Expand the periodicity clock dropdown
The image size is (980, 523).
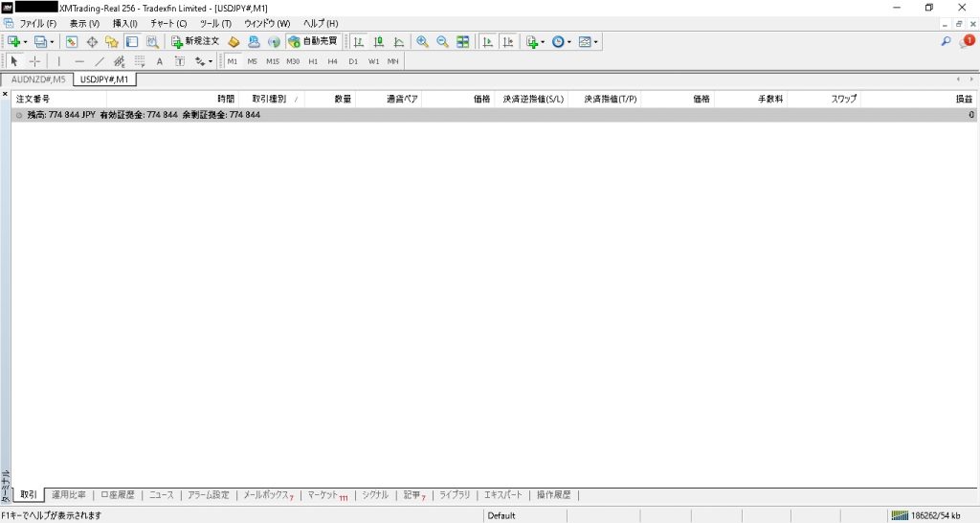[569, 42]
